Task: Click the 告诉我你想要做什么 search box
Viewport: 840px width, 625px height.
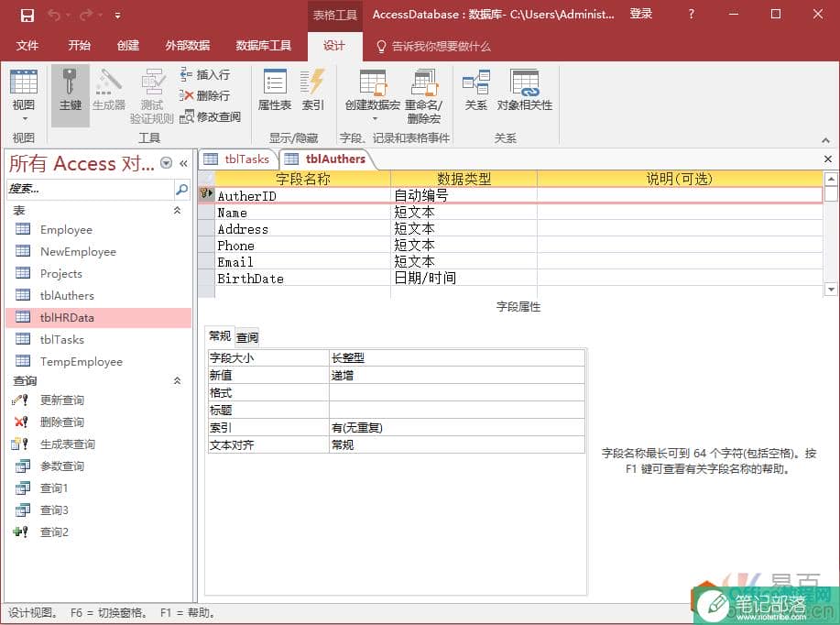Action: click(434, 46)
